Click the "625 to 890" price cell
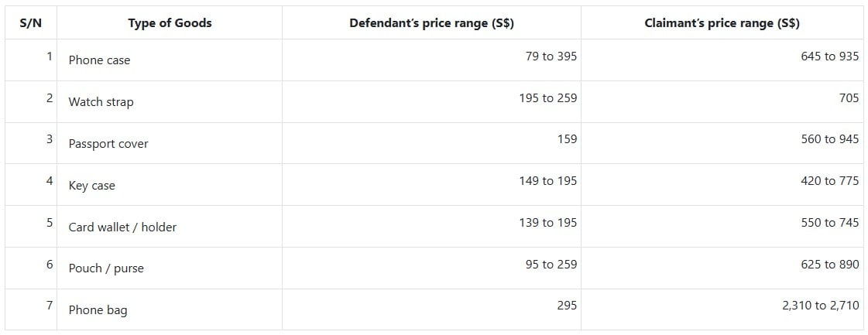Screen dimensions: 868x335 click(830, 265)
